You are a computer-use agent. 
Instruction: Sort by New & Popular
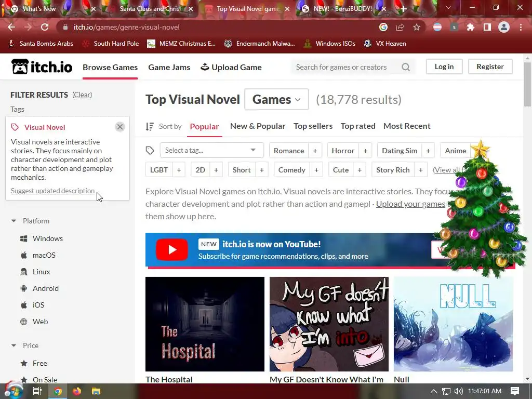[x=258, y=126]
